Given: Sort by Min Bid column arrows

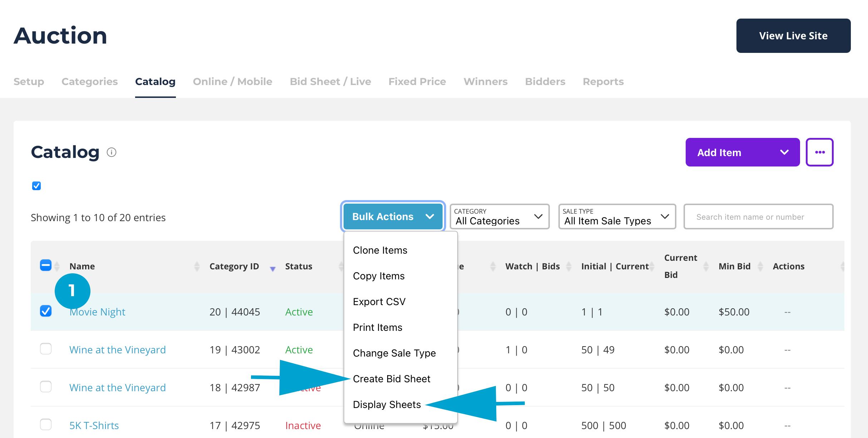Looking at the screenshot, I should 760,267.
